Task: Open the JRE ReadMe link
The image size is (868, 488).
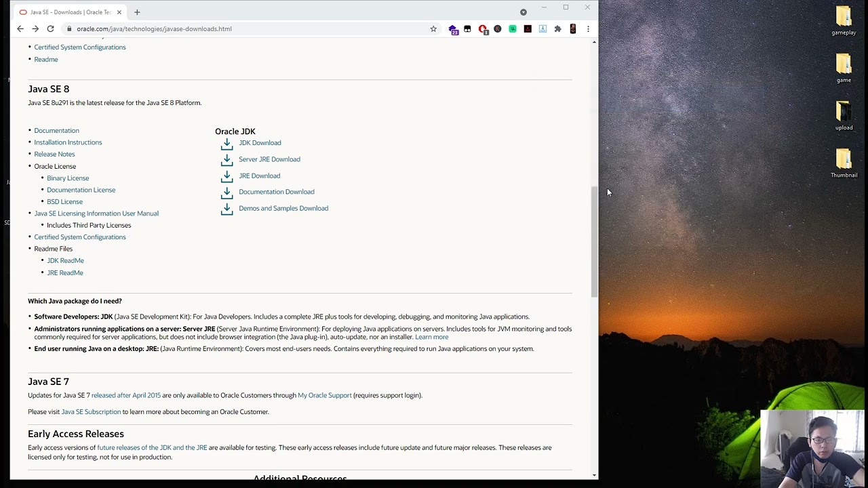Action: point(65,272)
